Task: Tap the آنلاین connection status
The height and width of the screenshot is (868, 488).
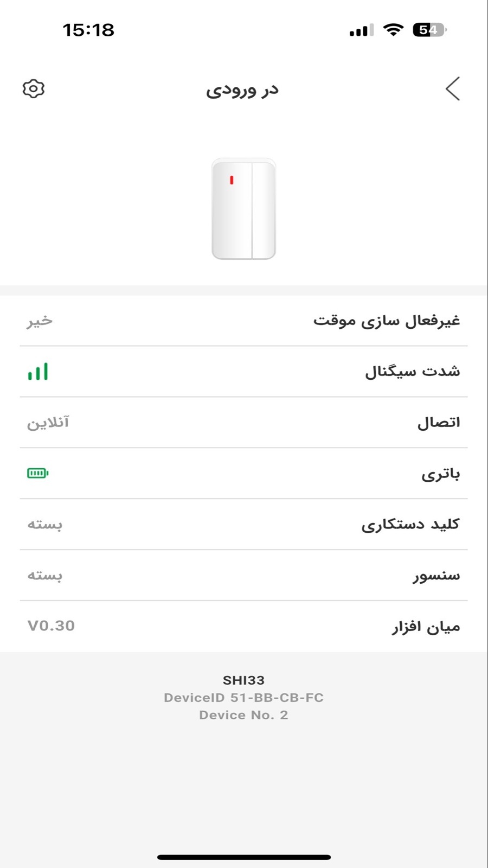Action: [x=48, y=423]
